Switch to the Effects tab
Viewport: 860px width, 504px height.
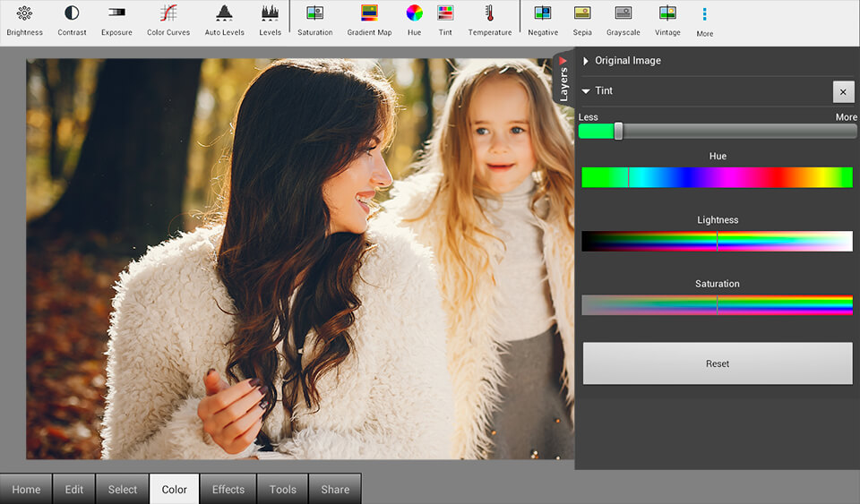pos(228,489)
